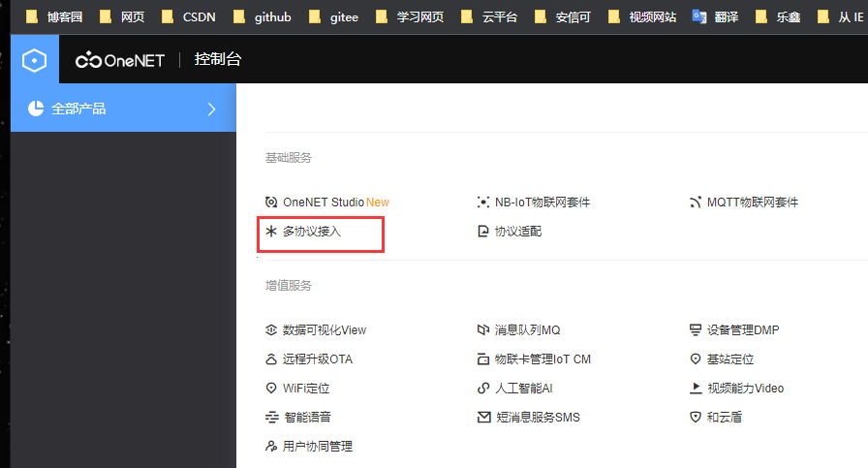Click the 基站定位 pin icon
Screen dimensions: 868x468
coord(696,359)
